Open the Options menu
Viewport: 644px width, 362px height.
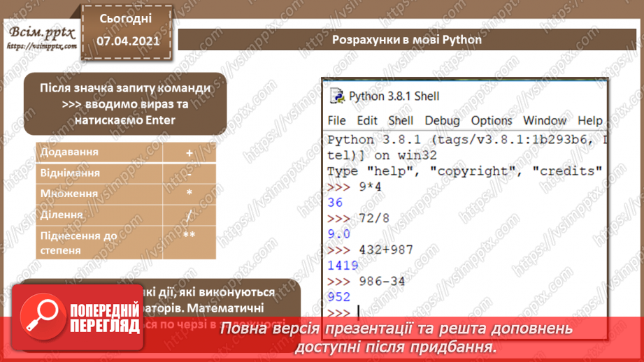tap(492, 121)
